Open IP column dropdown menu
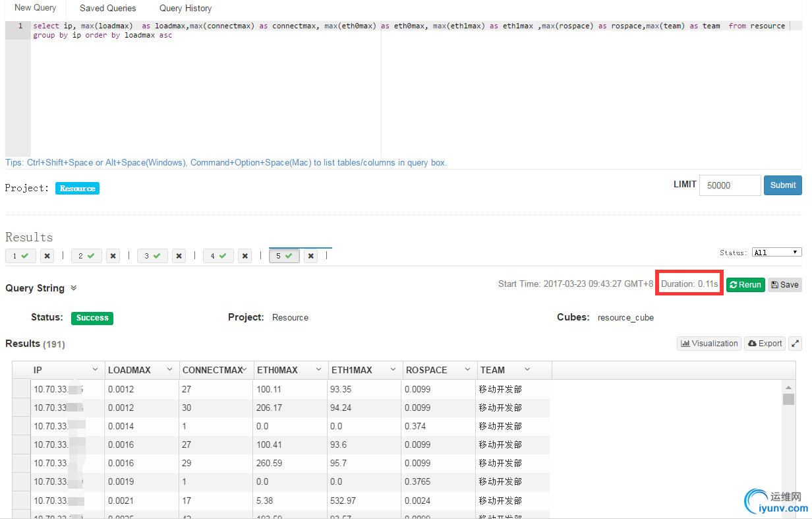 click(95, 370)
